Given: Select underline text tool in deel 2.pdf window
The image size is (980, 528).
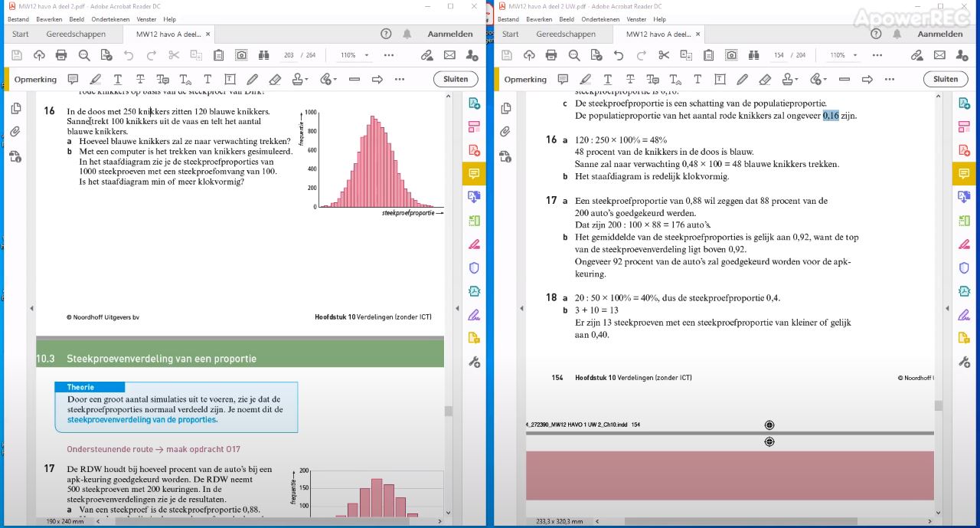Looking at the screenshot, I should click(118, 79).
